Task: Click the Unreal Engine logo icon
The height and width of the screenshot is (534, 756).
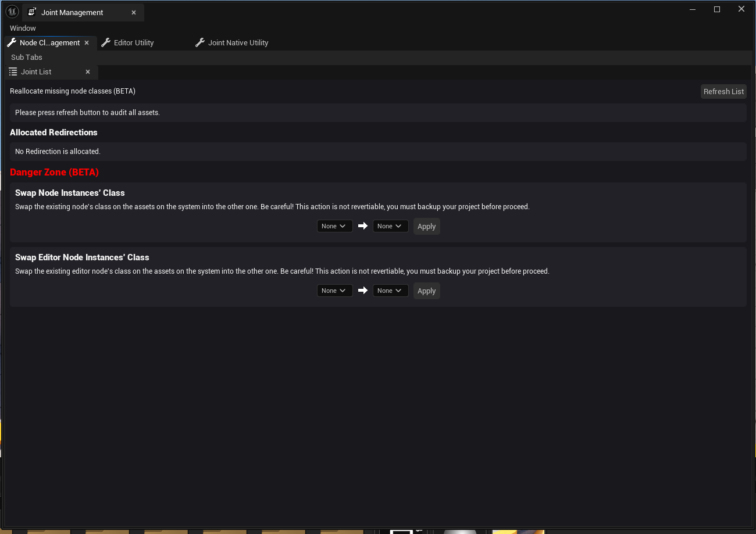Action: (x=12, y=12)
